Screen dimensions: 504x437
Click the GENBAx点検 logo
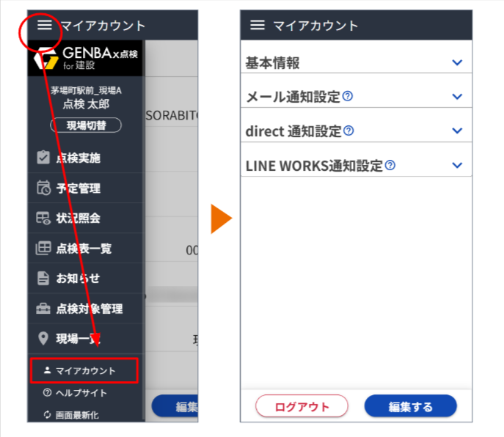click(x=86, y=58)
